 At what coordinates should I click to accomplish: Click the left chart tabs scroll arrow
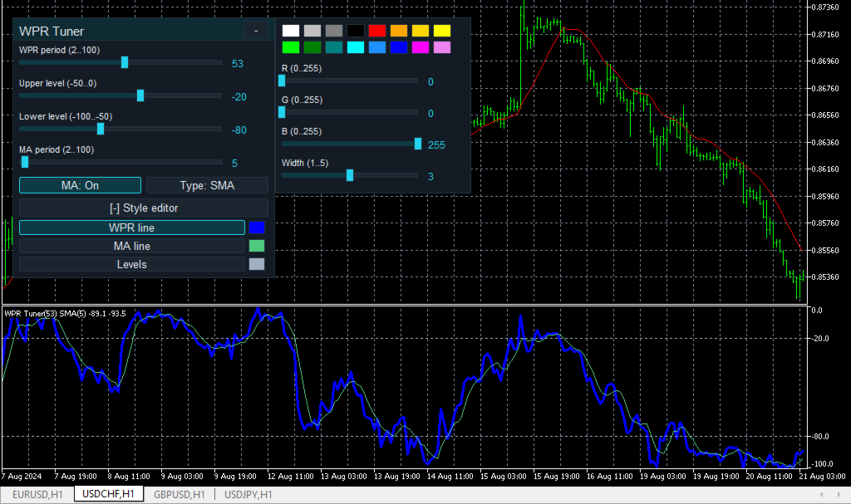(x=822, y=494)
